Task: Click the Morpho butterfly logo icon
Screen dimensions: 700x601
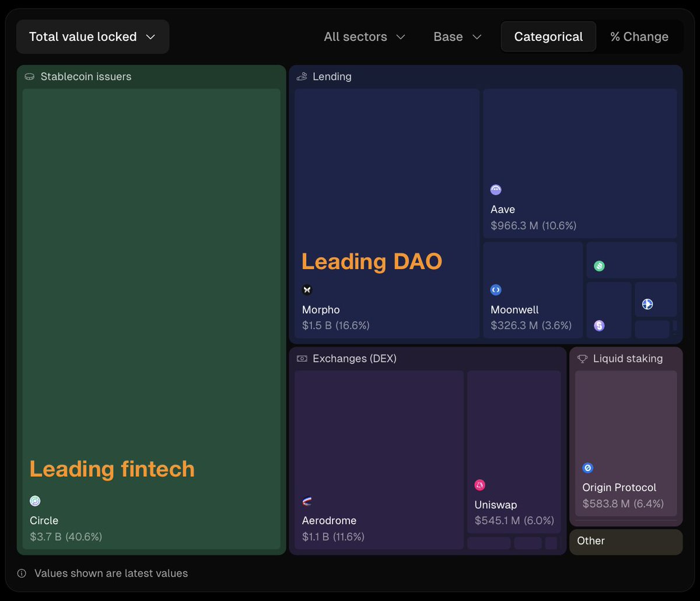Action: tap(307, 290)
